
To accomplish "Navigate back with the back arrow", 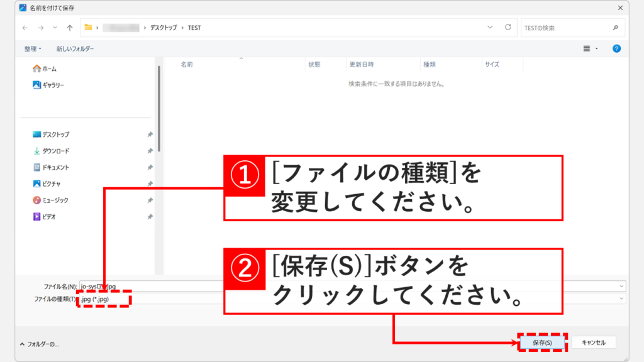I will [24, 28].
